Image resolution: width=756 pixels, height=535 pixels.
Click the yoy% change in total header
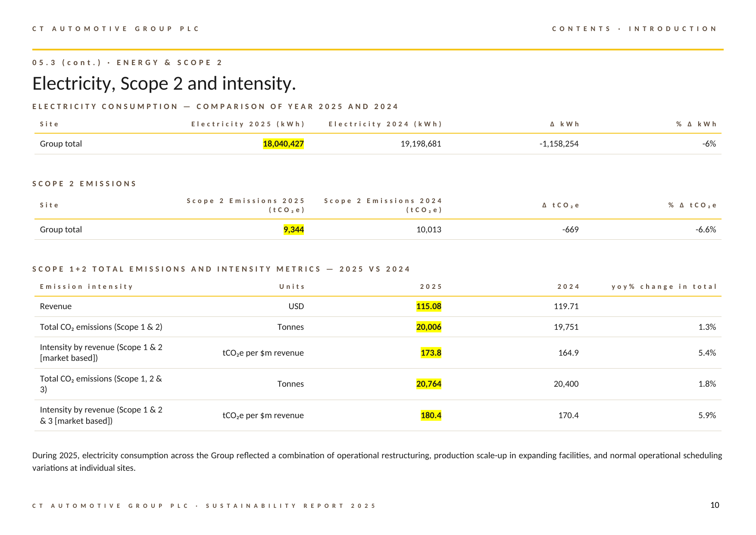pos(664,287)
